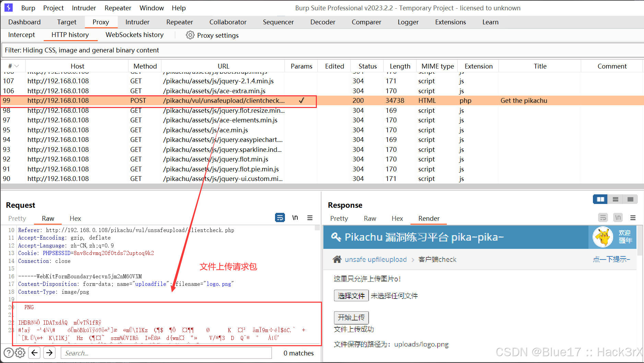The width and height of the screenshot is (644, 363).
Task: Switch Response view to Raw
Action: 370,218
